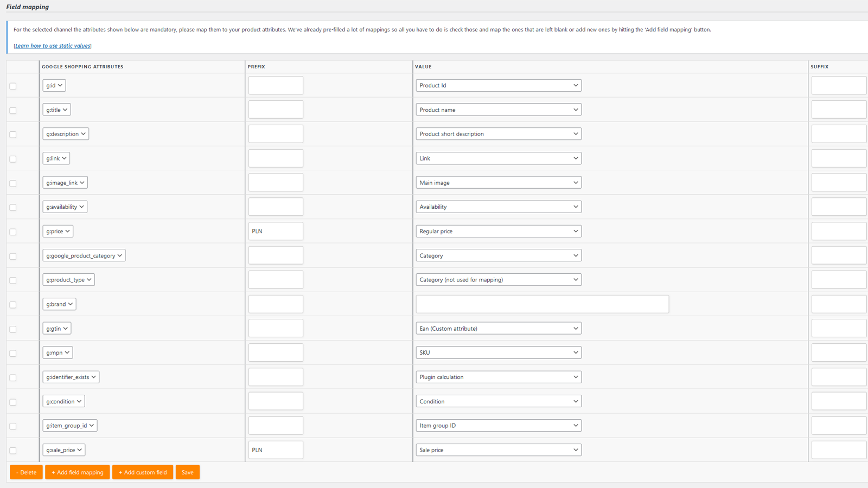Tick the g:availability row checkbox
Viewport: 868px width, 488px height.
tap(13, 208)
